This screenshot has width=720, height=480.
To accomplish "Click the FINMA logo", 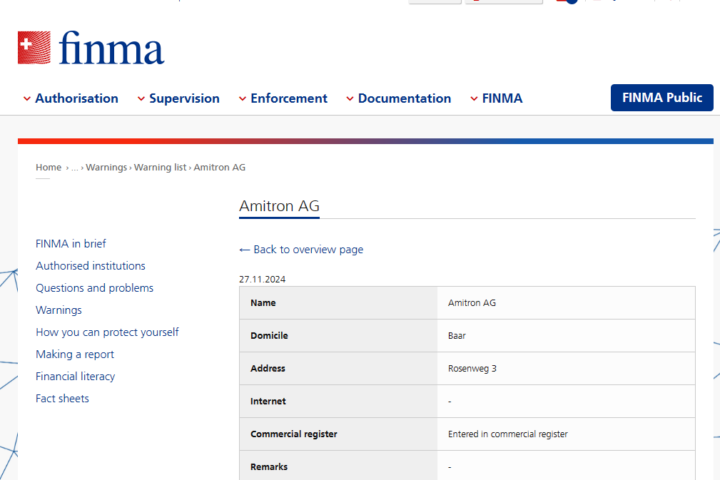I will [x=91, y=48].
